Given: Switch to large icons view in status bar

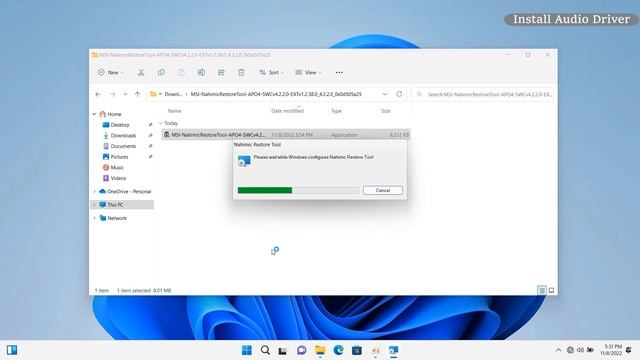Looking at the screenshot, I should coord(551,291).
